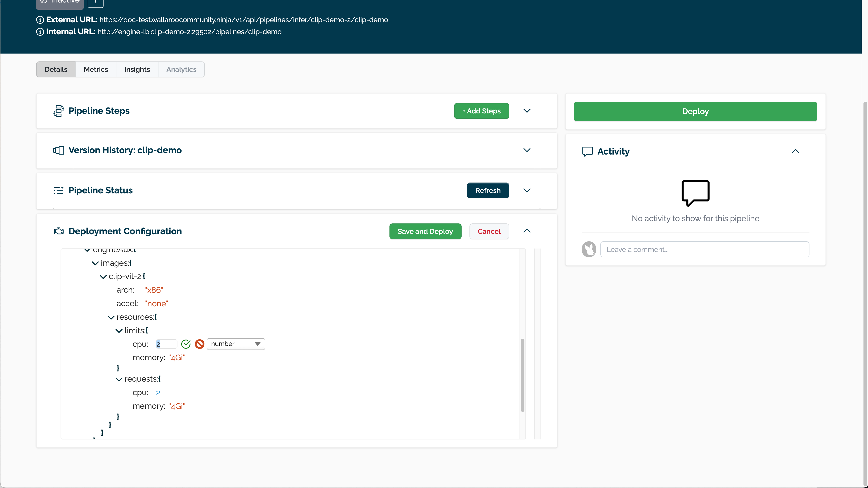The width and height of the screenshot is (868, 488).
Task: Expand the Version History section
Action: click(x=527, y=150)
